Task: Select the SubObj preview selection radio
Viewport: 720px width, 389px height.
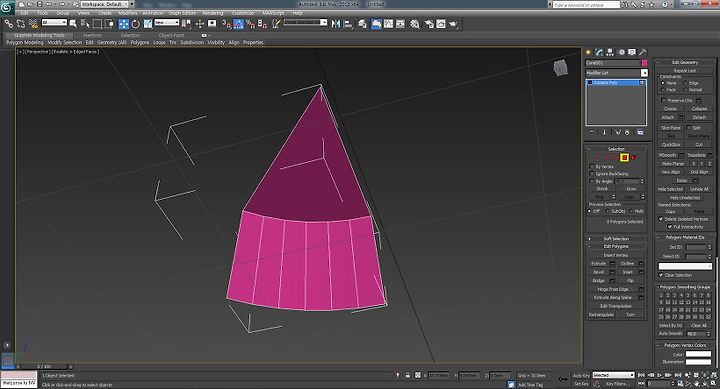Action: tap(608, 211)
